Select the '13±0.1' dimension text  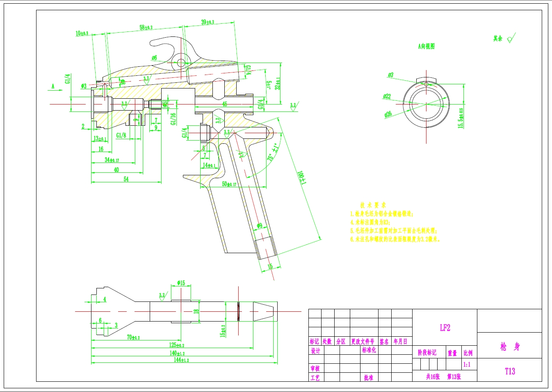click(100, 138)
